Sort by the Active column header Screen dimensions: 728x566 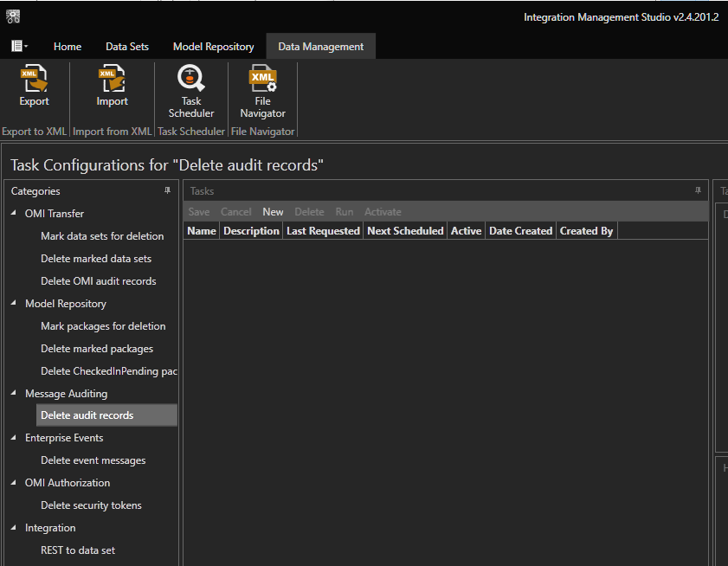(466, 231)
